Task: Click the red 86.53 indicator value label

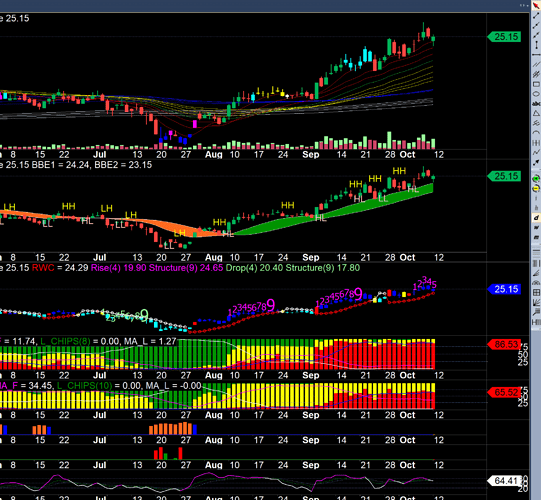Action: (x=504, y=344)
